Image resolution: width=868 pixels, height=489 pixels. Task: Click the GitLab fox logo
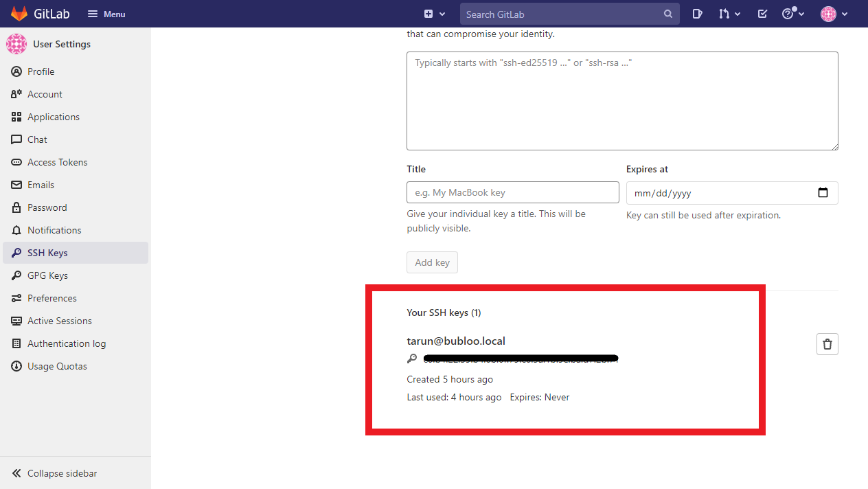[x=19, y=14]
